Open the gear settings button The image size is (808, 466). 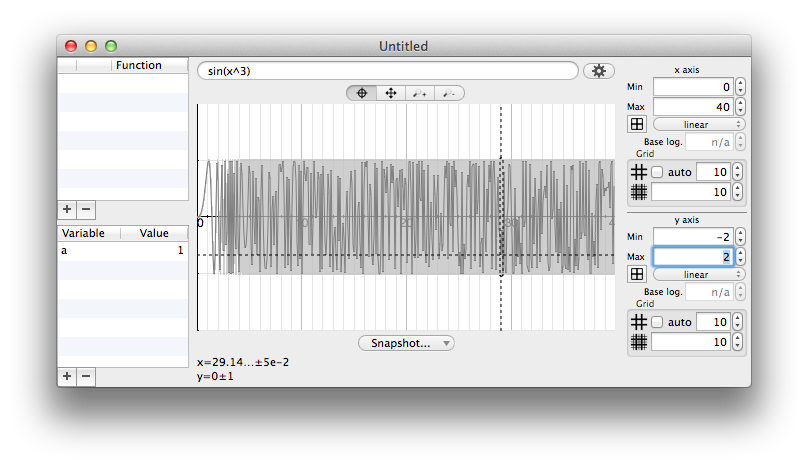(598, 71)
